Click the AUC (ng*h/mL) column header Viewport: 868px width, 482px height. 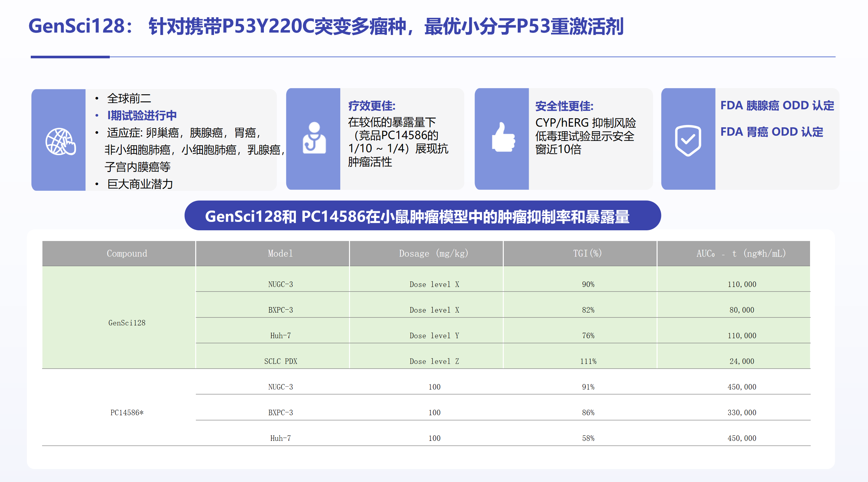click(734, 254)
